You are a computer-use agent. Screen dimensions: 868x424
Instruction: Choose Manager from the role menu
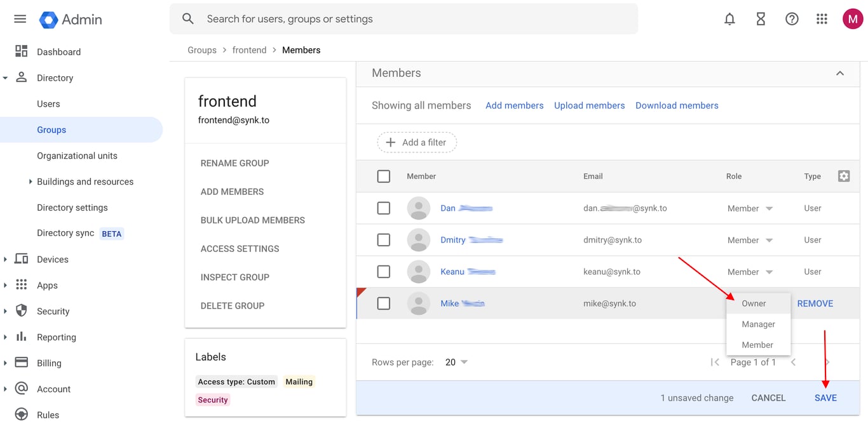758,324
